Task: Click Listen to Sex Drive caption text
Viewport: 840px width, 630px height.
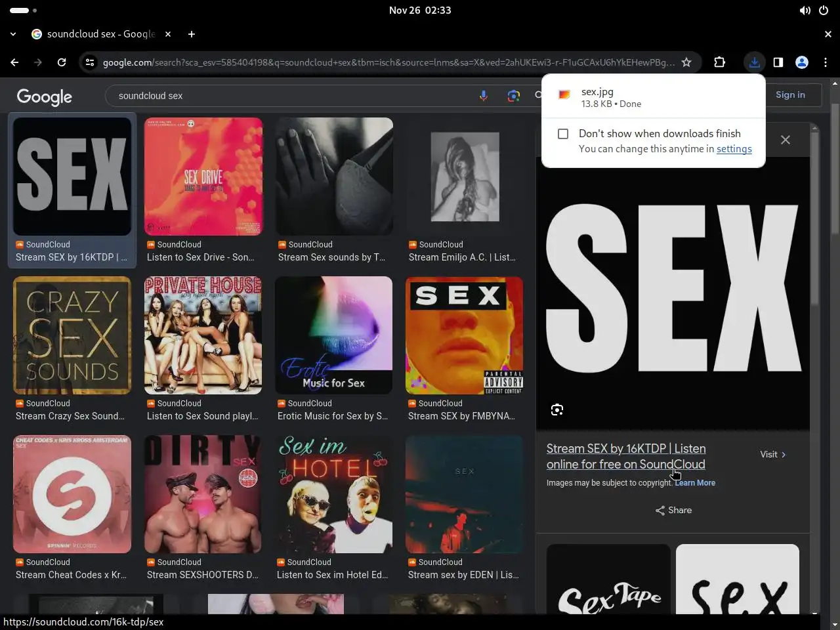Action: click(201, 257)
